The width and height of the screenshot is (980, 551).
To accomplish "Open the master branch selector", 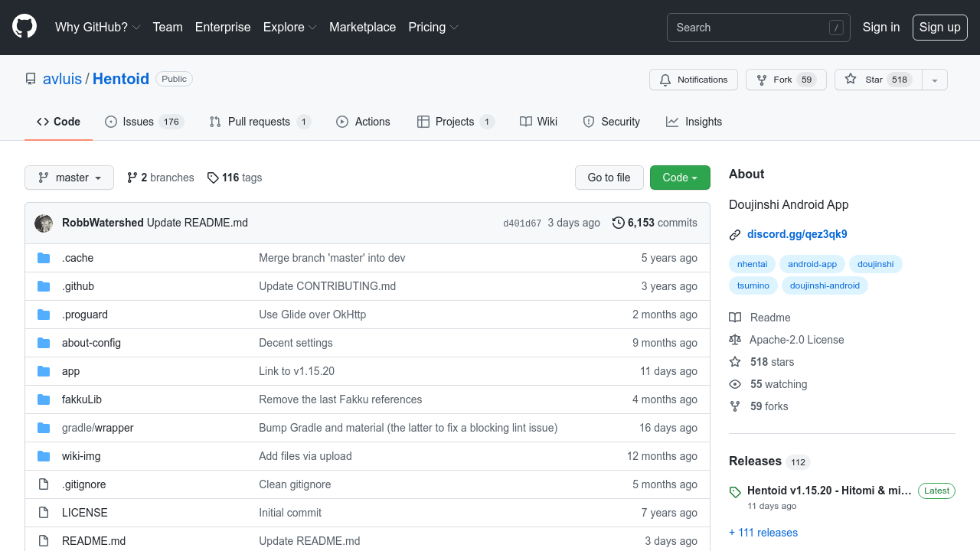I will coord(69,178).
